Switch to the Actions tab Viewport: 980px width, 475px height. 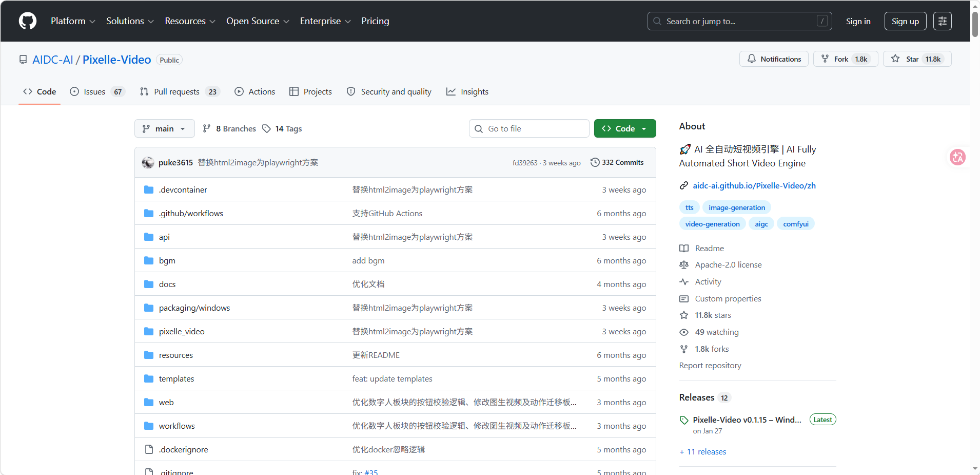point(255,91)
